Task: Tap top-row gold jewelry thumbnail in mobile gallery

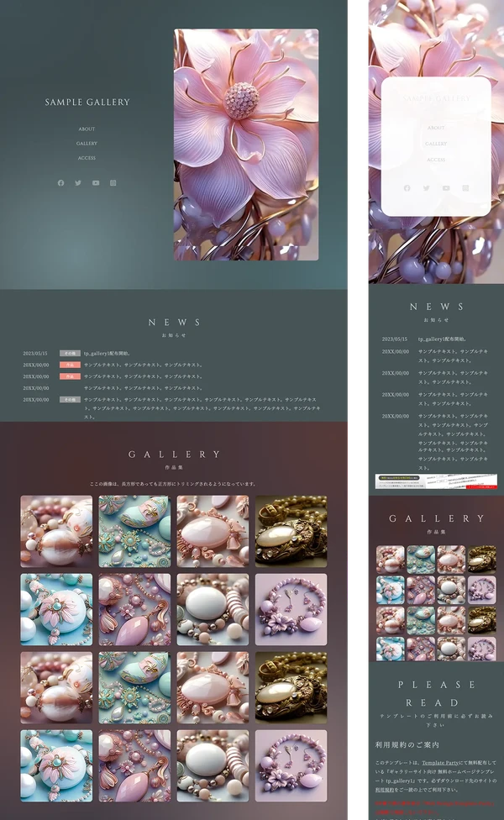Action: [481, 559]
